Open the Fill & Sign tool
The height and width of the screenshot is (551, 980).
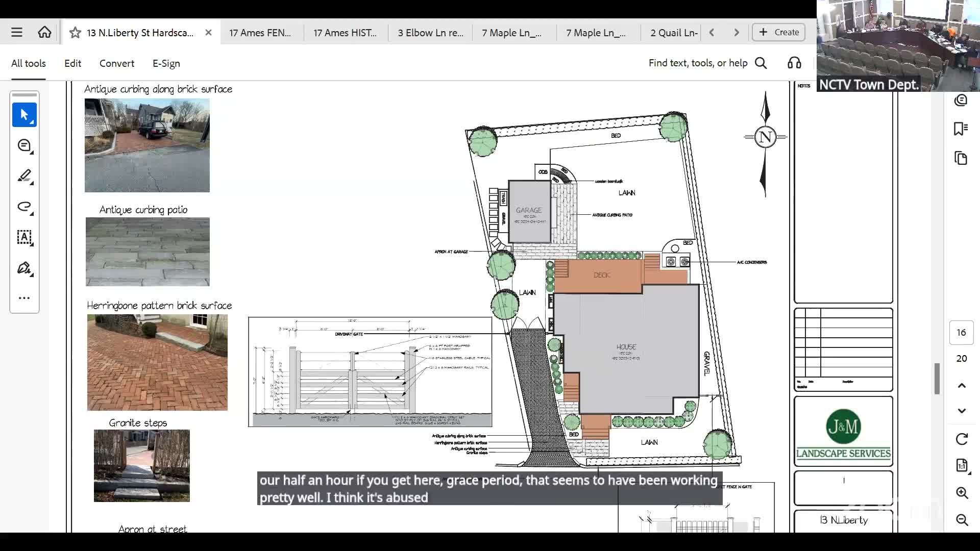coord(24,268)
